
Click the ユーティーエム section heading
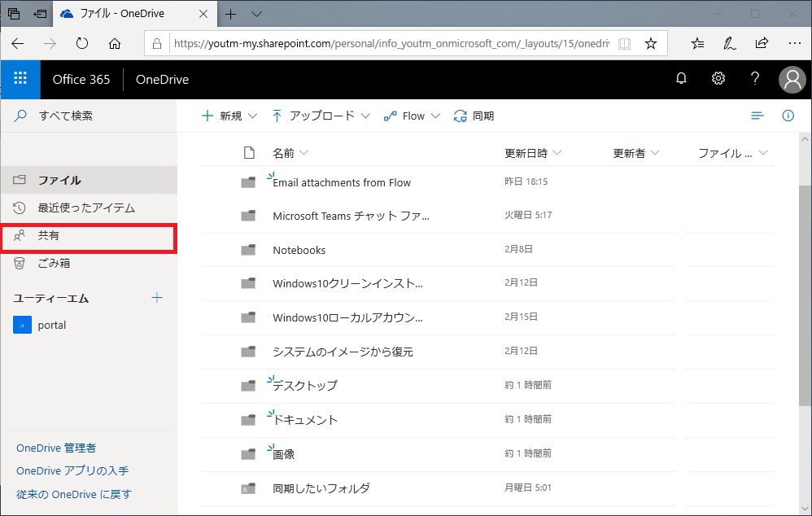[51, 299]
